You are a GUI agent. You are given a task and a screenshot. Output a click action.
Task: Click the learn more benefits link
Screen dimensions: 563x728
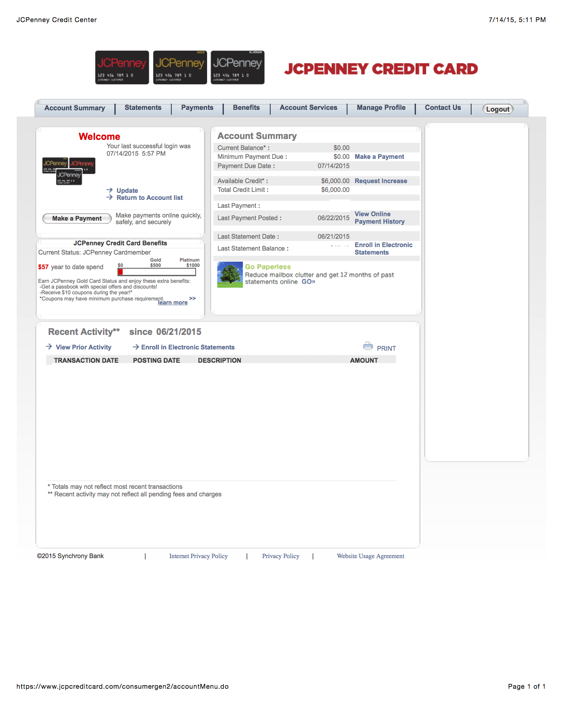tap(173, 303)
